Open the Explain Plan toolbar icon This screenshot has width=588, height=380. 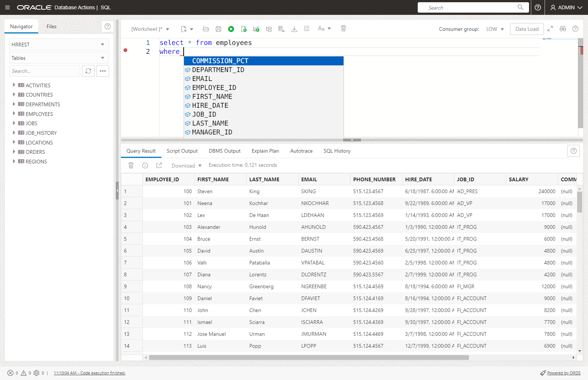269,29
